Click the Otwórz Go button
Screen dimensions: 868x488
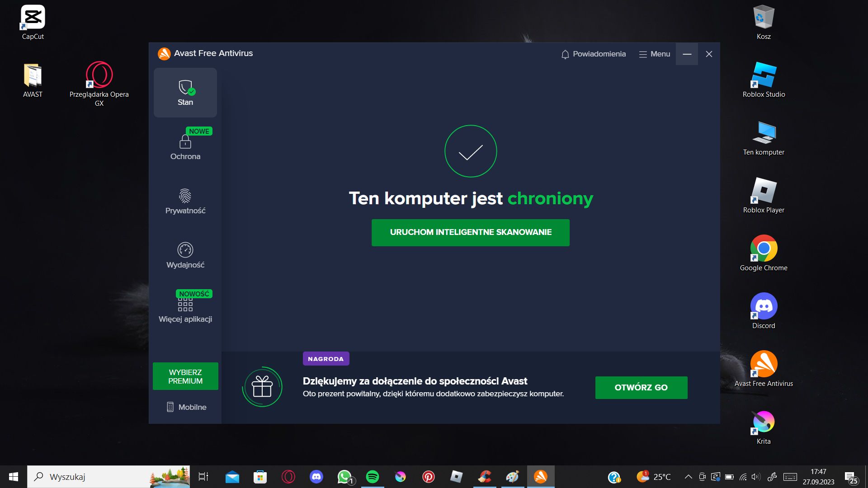point(641,387)
